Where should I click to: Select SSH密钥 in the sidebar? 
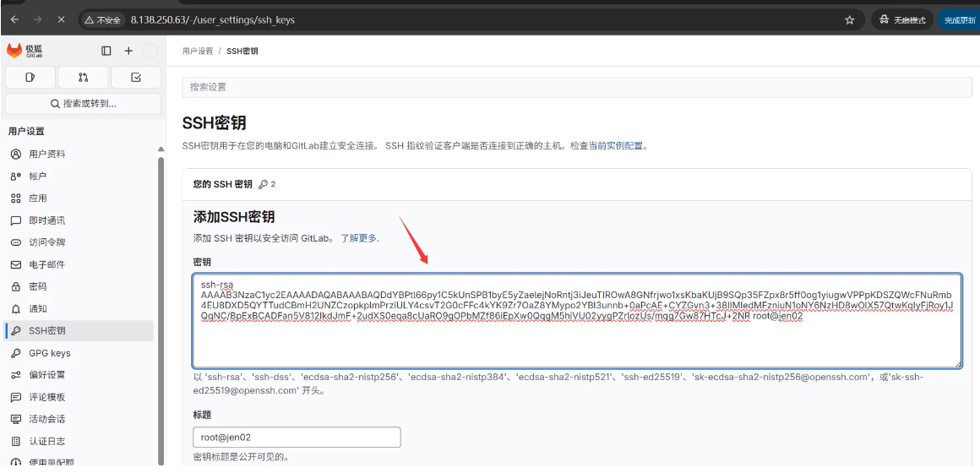tap(79, 331)
